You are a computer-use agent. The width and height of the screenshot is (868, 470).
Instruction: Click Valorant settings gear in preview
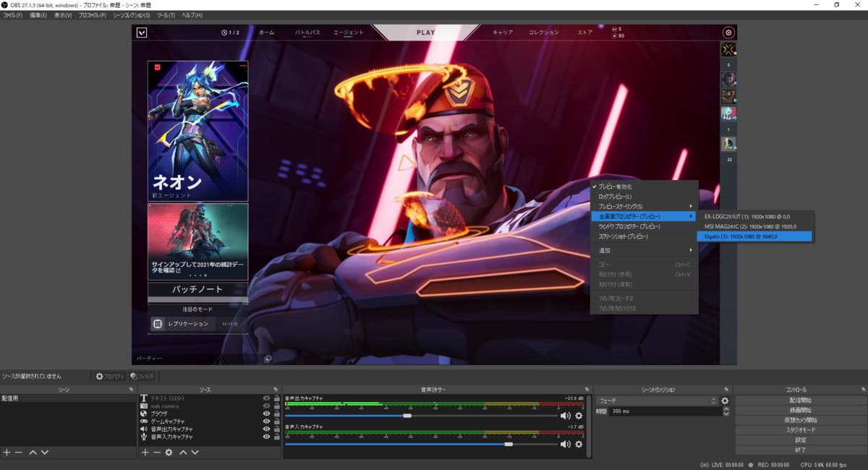[728, 33]
